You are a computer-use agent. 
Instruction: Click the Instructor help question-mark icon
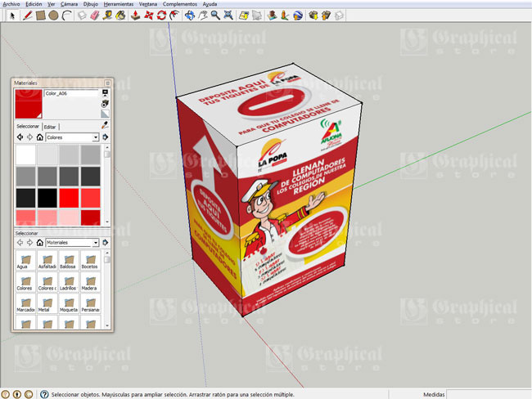click(x=44, y=394)
